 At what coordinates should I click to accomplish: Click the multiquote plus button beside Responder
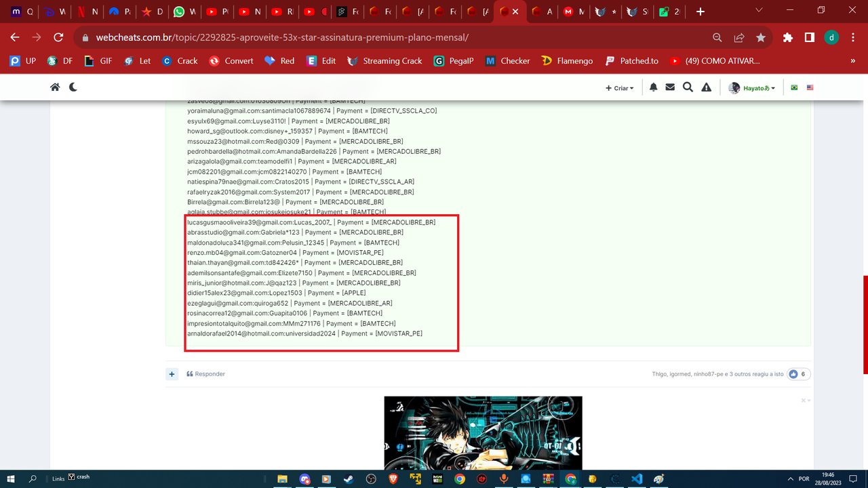point(172,374)
